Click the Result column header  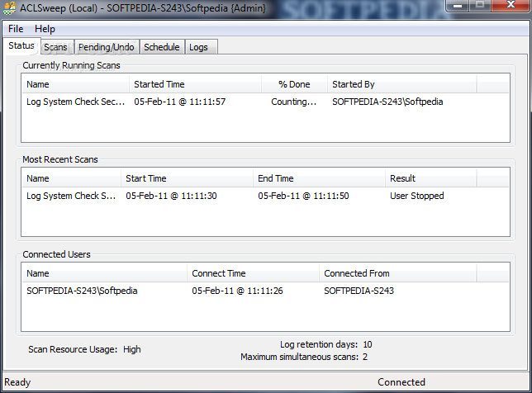coord(431,178)
